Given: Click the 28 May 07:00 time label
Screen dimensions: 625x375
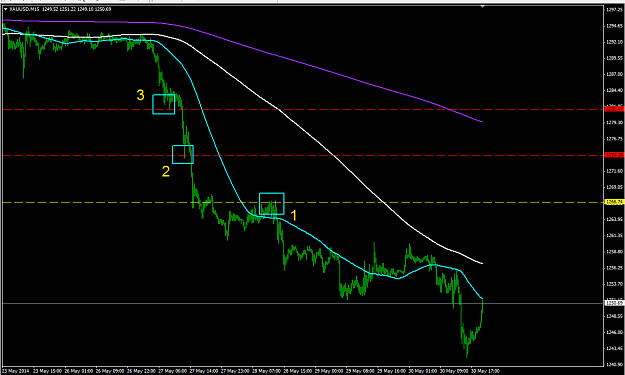Looking at the screenshot, I should click(266, 371).
